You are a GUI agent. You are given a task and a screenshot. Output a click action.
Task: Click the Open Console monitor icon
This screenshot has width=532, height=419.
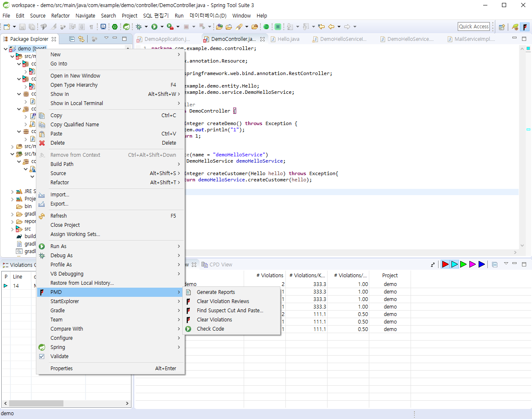[103, 27]
